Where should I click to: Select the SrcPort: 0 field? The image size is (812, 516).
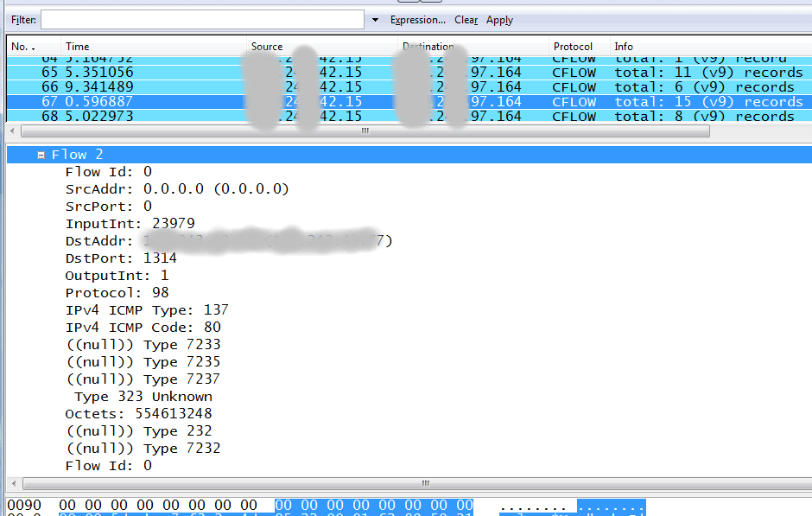coord(108,207)
